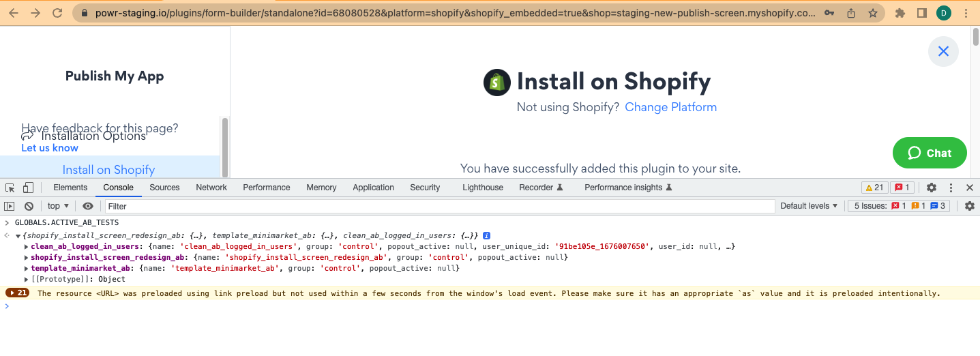Show the console sidebar panel icon
This screenshot has width=980, height=356.
[10, 206]
